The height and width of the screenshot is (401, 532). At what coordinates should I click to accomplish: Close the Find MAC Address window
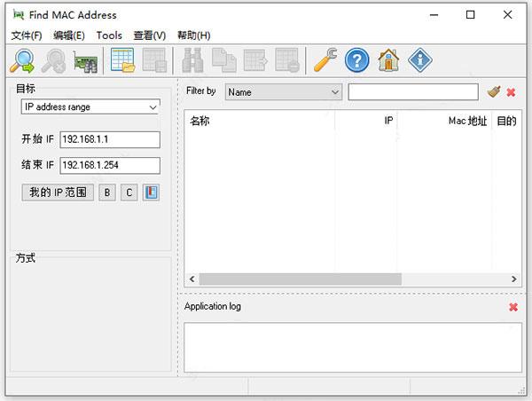(507, 15)
